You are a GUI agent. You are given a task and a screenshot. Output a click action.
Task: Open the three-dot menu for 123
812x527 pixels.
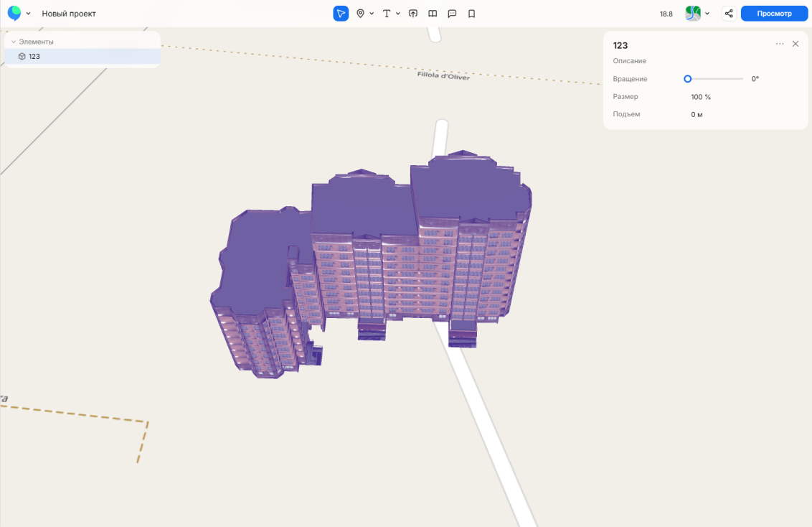pyautogui.click(x=780, y=45)
